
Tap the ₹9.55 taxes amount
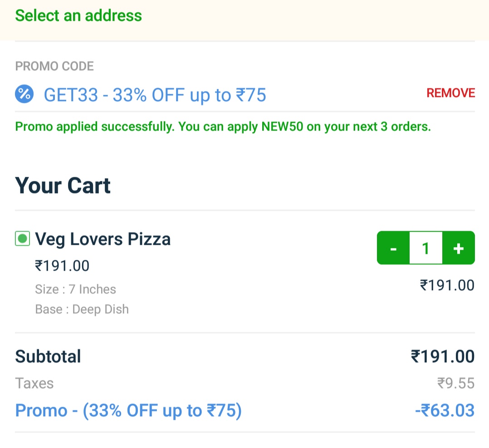(x=456, y=384)
